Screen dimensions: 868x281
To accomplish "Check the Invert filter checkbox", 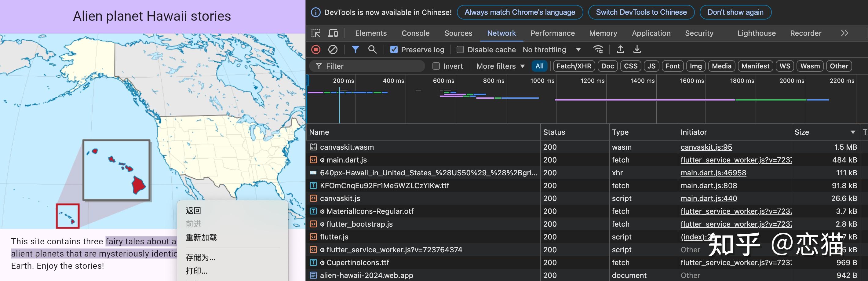I will coord(436,66).
